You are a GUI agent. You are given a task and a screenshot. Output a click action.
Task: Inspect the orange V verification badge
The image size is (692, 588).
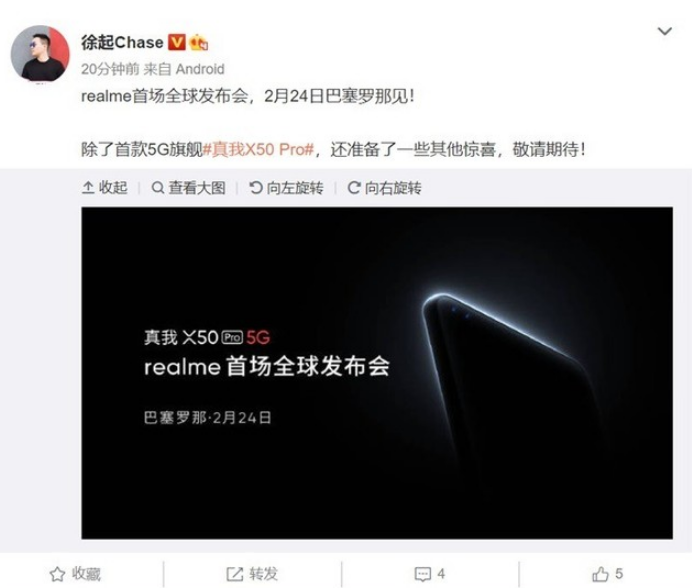[177, 42]
